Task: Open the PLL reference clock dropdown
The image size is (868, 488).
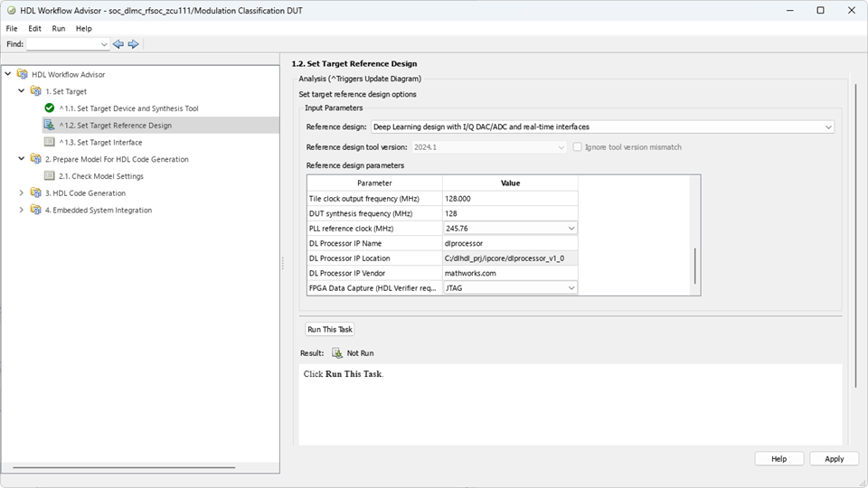Action: click(x=571, y=229)
